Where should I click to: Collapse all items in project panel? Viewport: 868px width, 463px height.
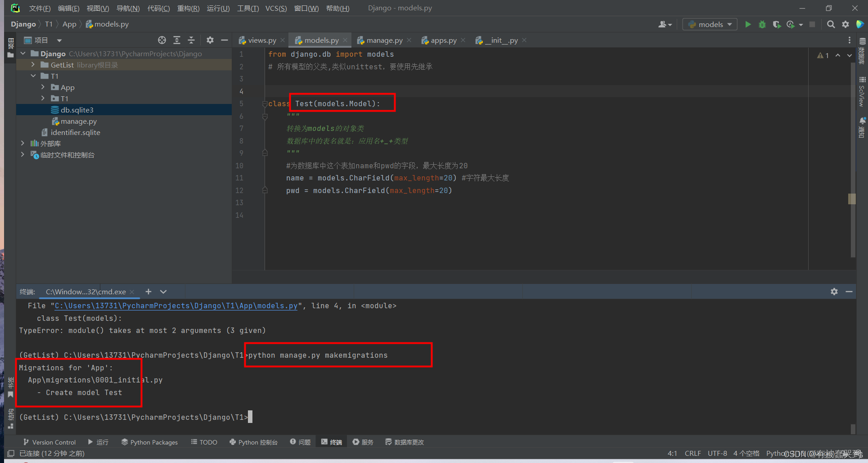[x=191, y=40]
